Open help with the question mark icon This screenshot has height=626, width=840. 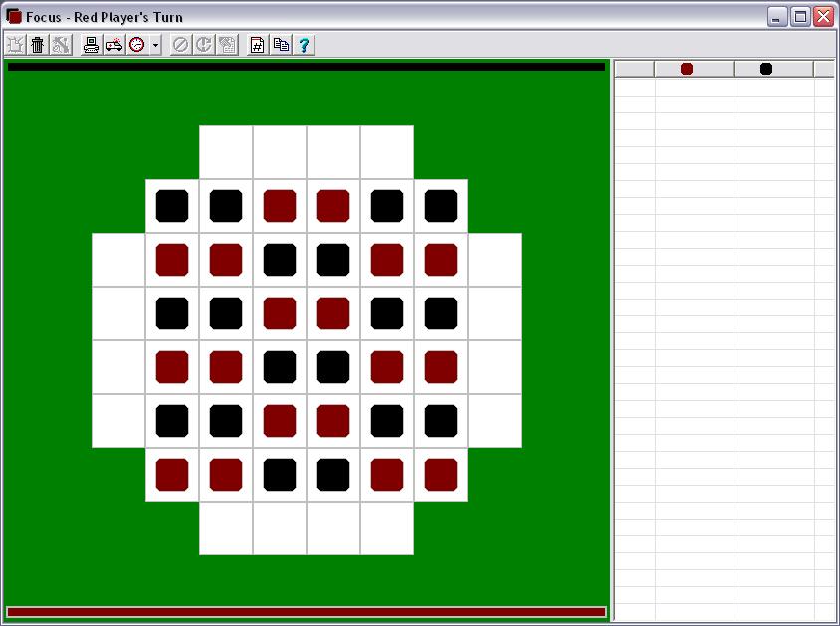(304, 45)
